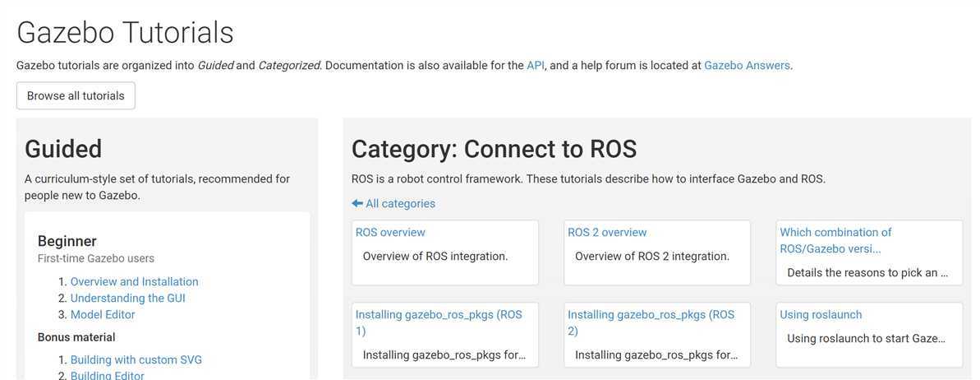Click the Using roslaunch to start Gazebo description

point(867,339)
